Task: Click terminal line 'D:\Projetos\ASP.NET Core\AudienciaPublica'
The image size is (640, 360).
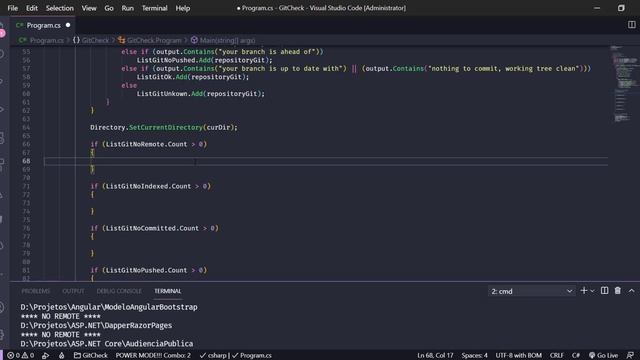Action: pos(107,344)
